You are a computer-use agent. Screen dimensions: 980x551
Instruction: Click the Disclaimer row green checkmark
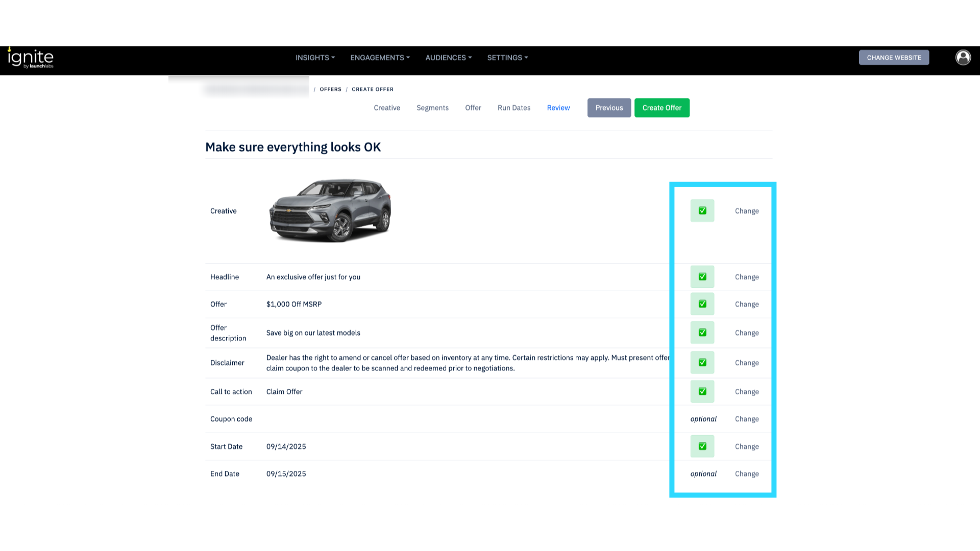(x=702, y=363)
